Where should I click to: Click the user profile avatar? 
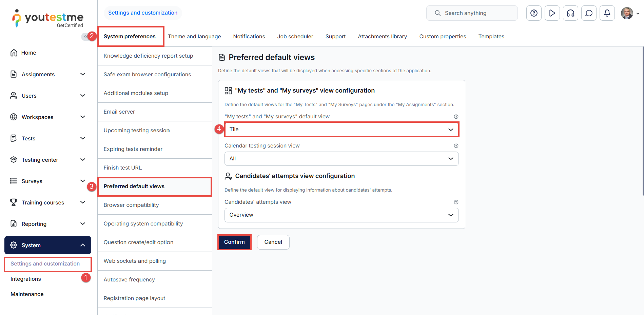(x=627, y=13)
